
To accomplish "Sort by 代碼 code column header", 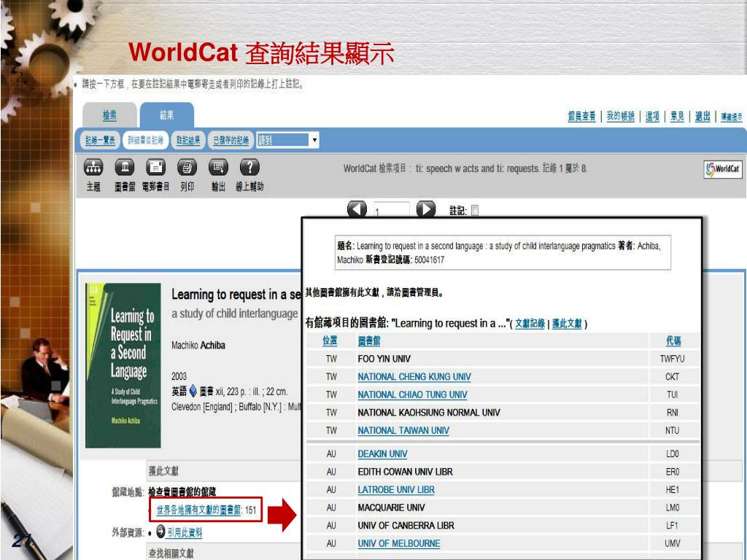I will [673, 341].
